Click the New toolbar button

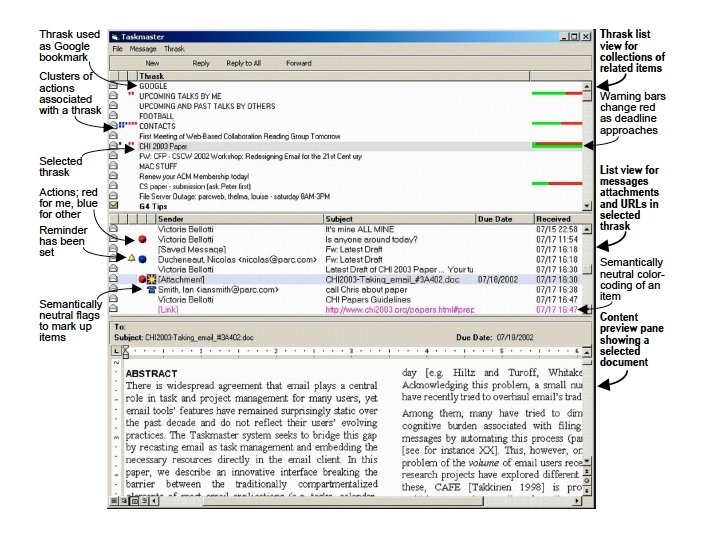(152, 63)
